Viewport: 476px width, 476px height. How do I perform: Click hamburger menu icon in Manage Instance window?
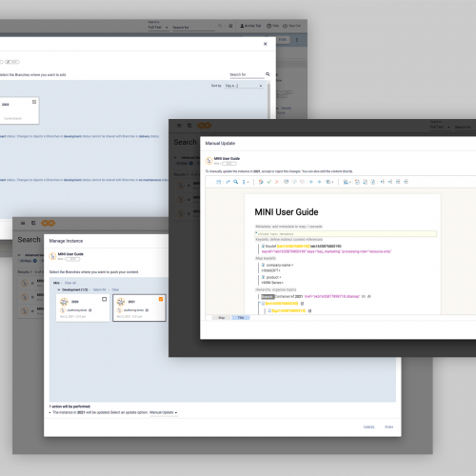tap(23, 223)
